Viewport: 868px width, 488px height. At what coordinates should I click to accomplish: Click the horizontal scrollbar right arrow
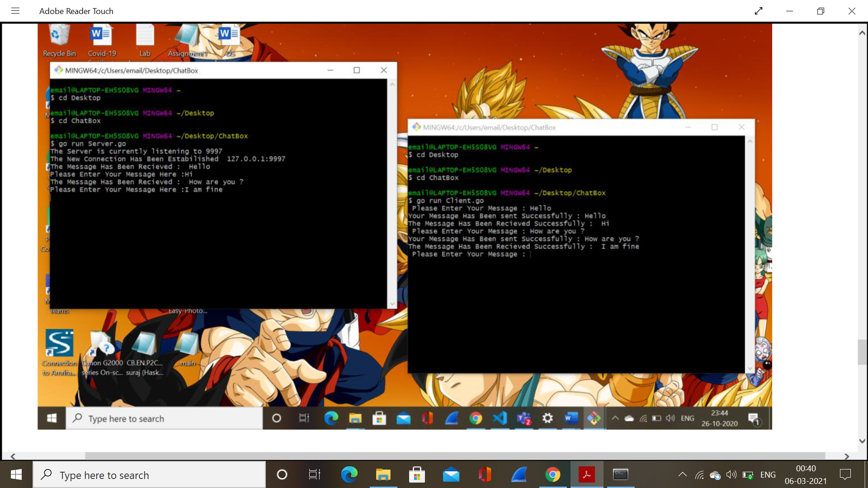847,456
